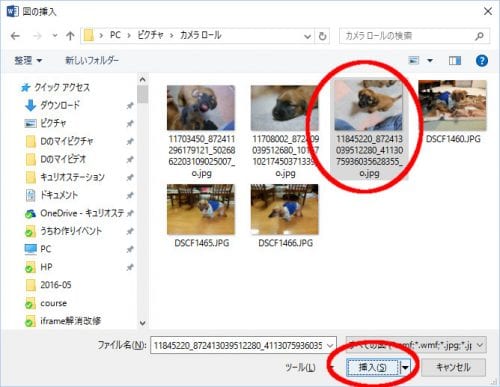Expand the filename combo box dropdown
The width and height of the screenshot is (500, 387).
pyautogui.click(x=330, y=345)
